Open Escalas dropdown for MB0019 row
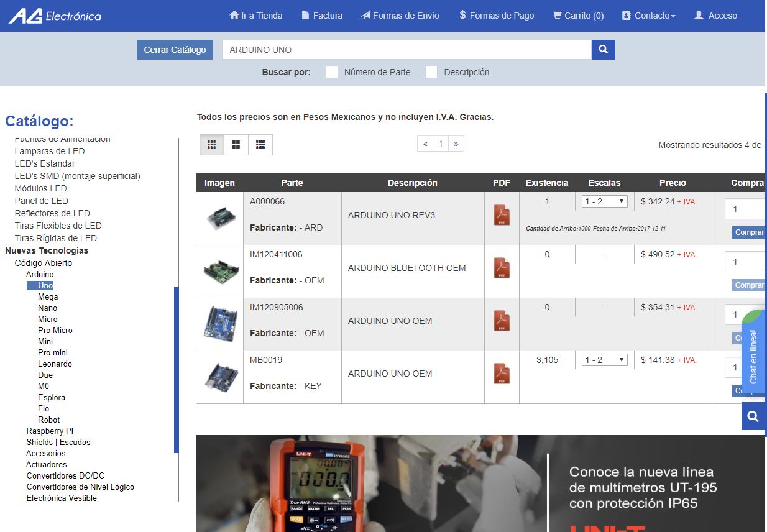The height and width of the screenshot is (532, 767). [x=605, y=360]
